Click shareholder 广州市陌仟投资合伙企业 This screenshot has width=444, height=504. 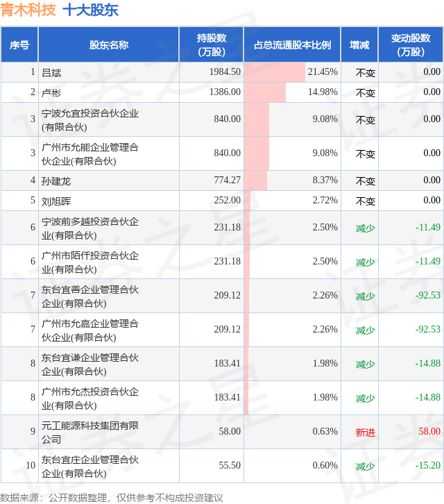coord(90,262)
